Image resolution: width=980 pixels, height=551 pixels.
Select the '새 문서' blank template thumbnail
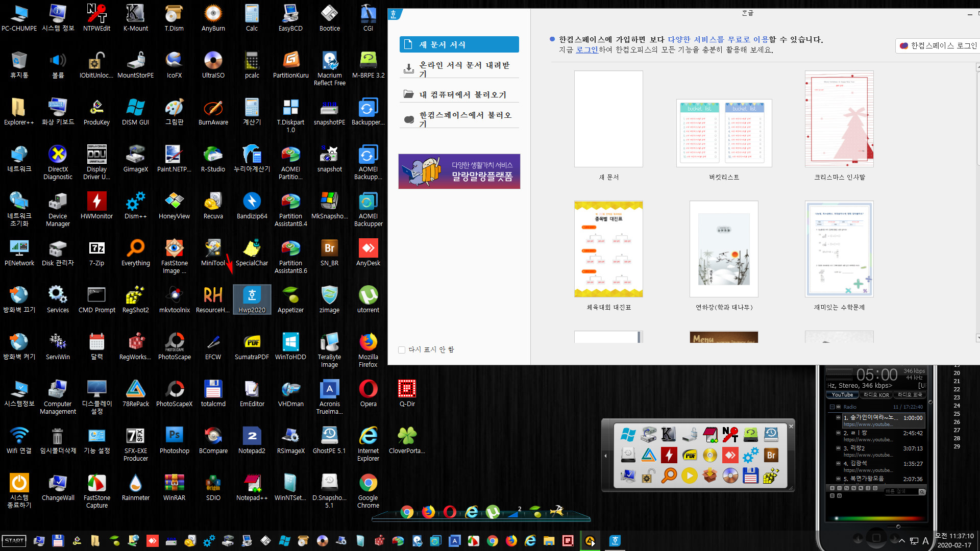[x=608, y=119]
